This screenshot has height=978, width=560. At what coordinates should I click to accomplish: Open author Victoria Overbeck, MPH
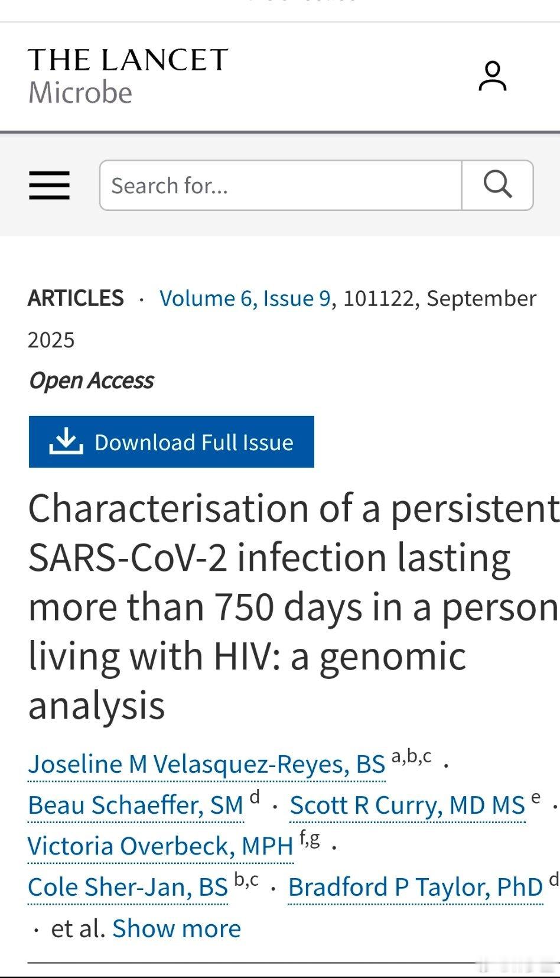coord(161,846)
